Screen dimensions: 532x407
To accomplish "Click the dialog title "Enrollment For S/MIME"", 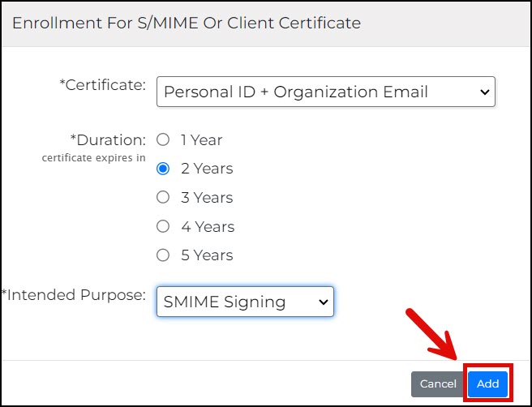I will pyautogui.click(x=187, y=23).
